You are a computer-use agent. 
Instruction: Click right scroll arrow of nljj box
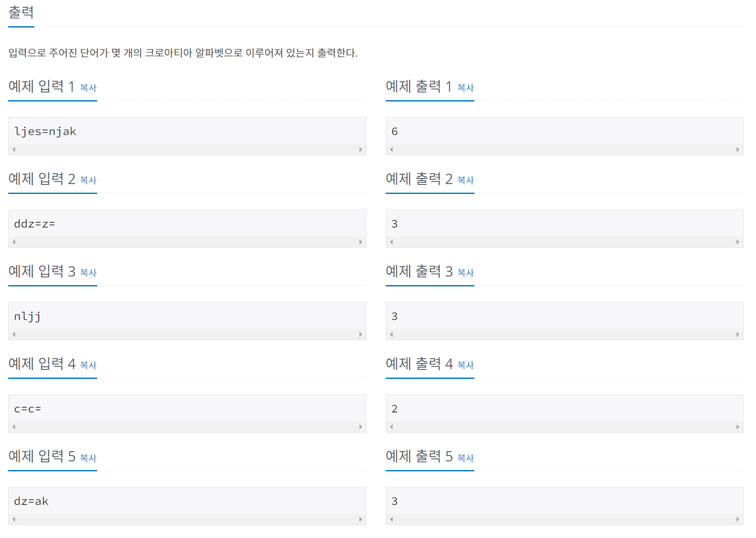(x=360, y=335)
